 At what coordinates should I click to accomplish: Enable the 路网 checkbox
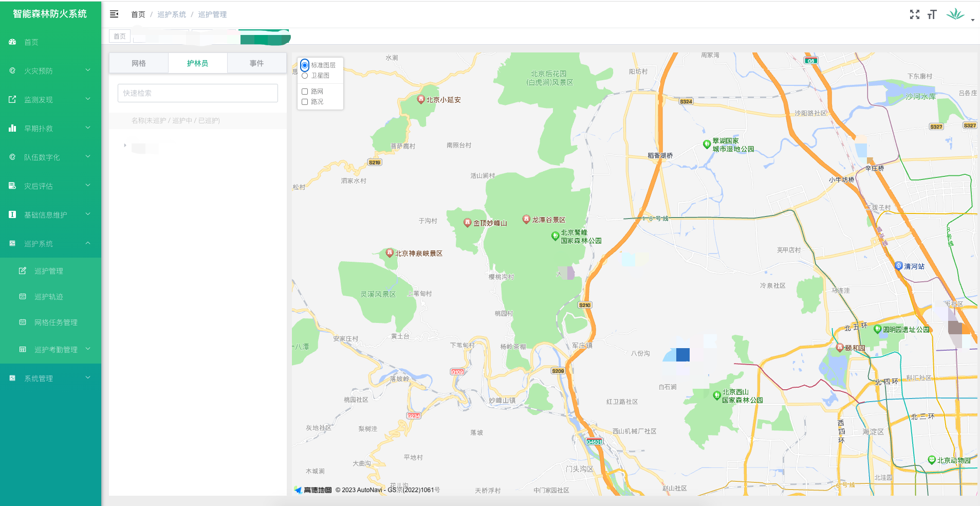click(305, 92)
